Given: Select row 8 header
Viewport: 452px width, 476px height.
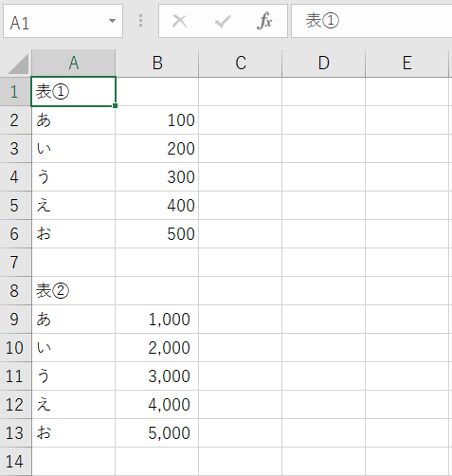Looking at the screenshot, I should (15, 291).
